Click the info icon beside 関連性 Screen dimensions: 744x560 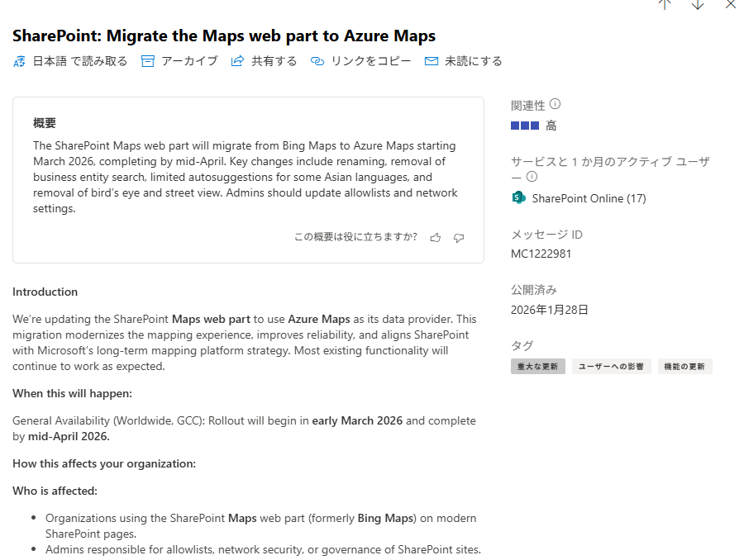(556, 104)
